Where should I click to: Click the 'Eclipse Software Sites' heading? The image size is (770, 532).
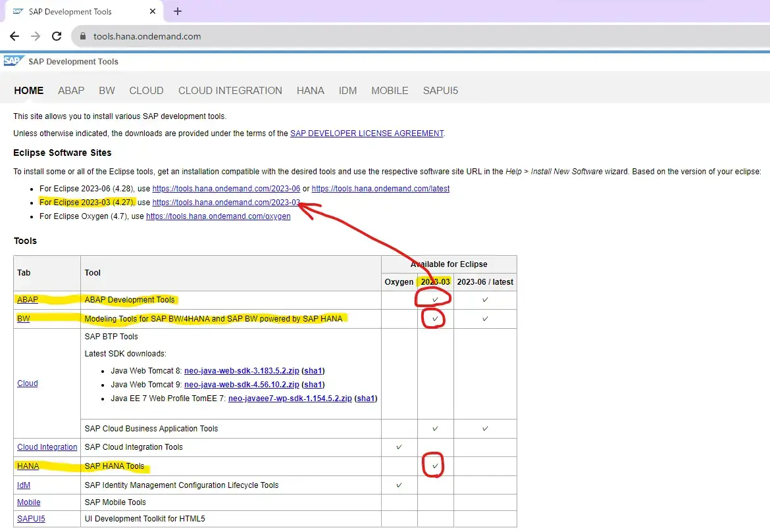tap(63, 153)
